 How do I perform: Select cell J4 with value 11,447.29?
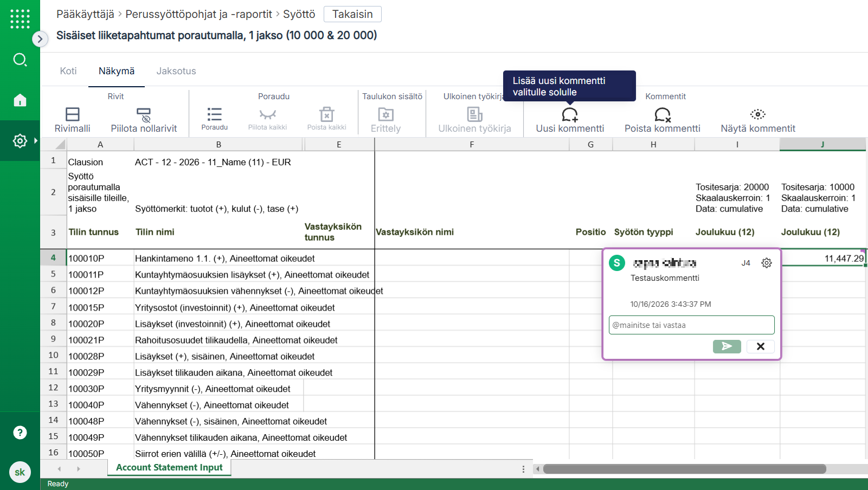click(822, 259)
